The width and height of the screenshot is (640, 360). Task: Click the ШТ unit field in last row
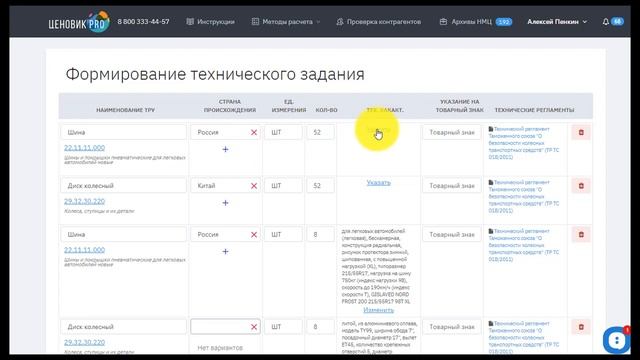coord(283,327)
